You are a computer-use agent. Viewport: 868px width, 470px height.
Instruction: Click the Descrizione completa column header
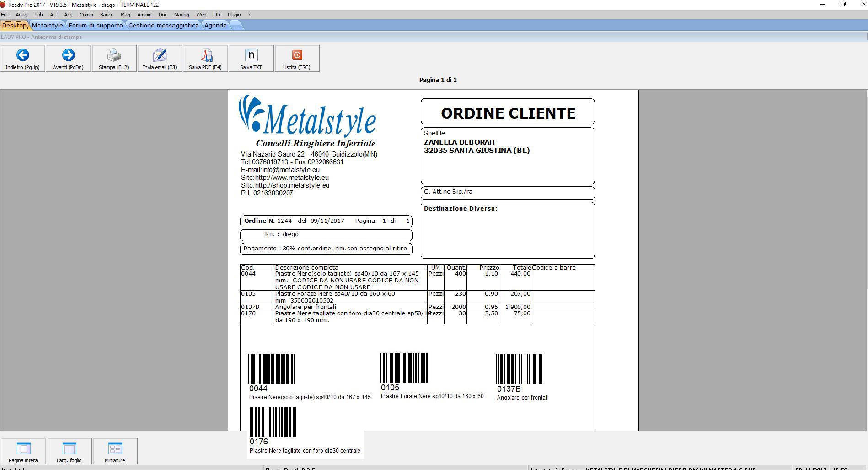click(x=306, y=267)
